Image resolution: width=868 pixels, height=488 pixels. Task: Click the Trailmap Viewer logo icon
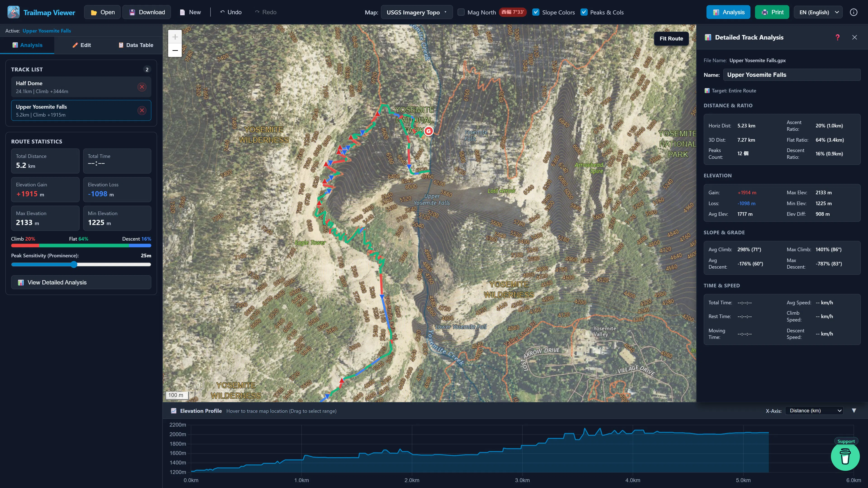tap(14, 12)
